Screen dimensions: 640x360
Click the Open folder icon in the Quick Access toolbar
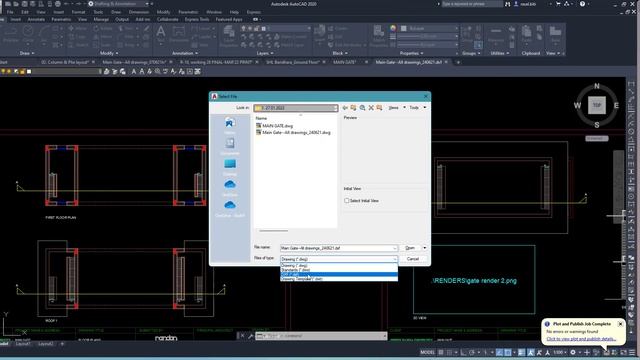(x=16, y=4)
